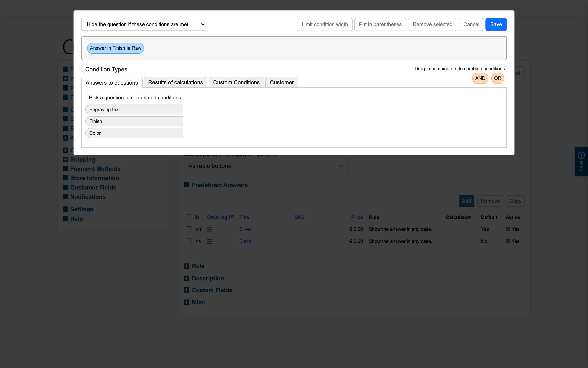Select the OR combinator
Image resolution: width=588 pixels, height=368 pixels.
(x=498, y=78)
